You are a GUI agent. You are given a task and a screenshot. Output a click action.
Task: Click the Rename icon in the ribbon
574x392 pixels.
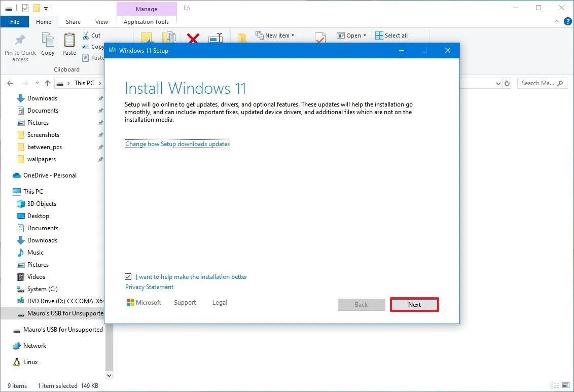point(214,38)
